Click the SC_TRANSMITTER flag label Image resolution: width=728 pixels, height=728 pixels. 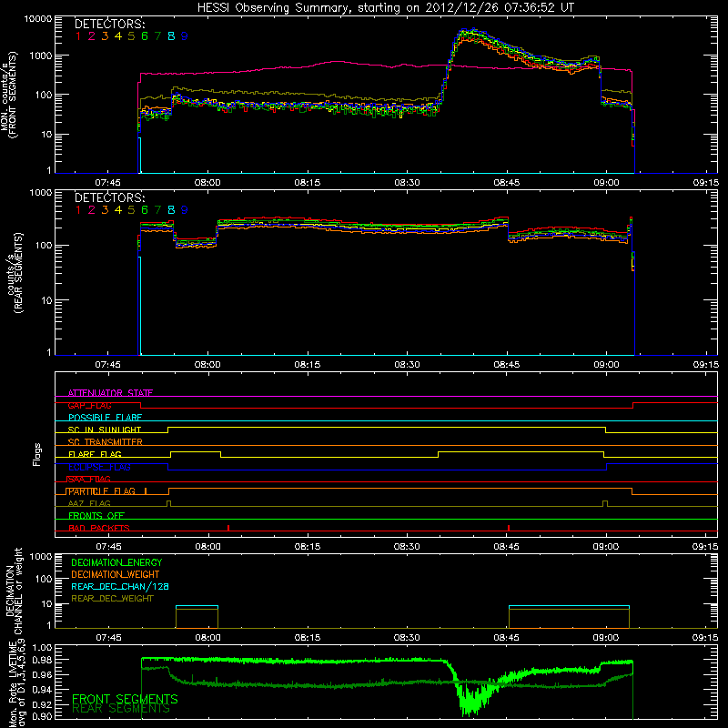tap(105, 442)
